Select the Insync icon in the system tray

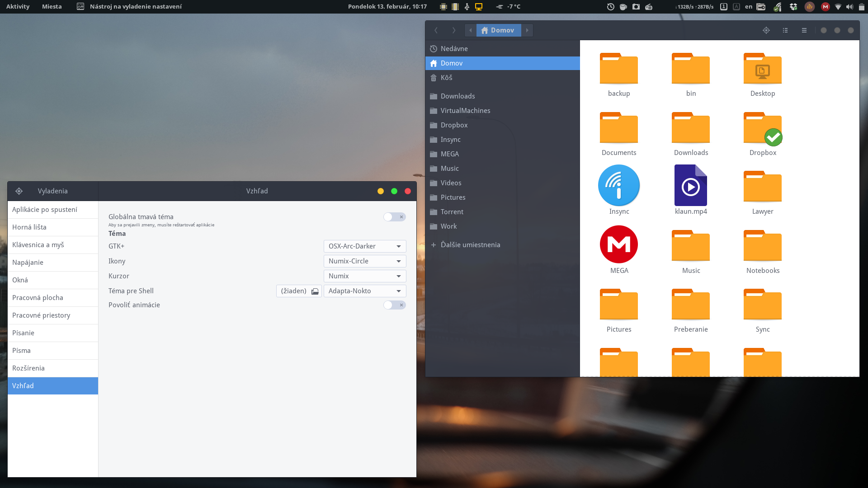click(x=778, y=7)
